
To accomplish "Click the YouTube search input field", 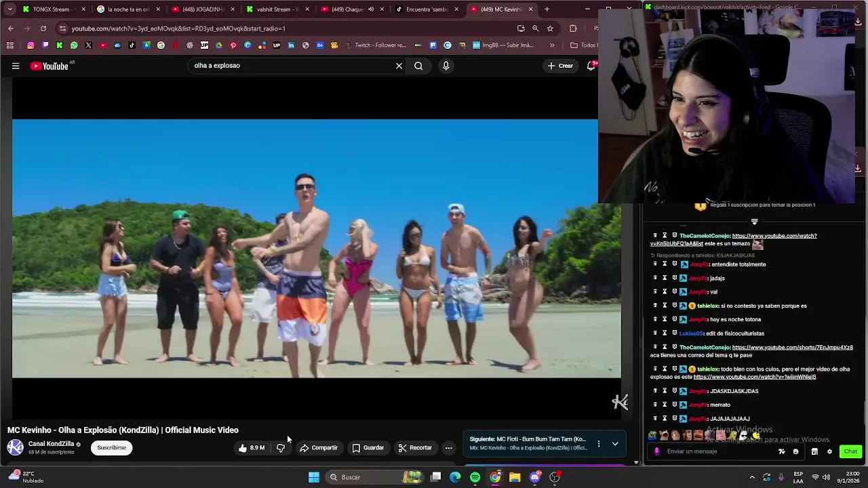I will [x=292, y=66].
